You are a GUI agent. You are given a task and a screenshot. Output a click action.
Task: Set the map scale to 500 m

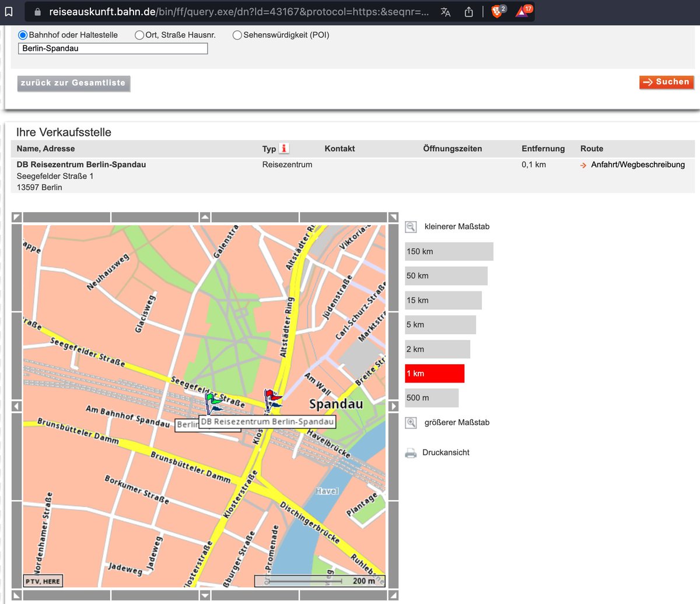[432, 397]
